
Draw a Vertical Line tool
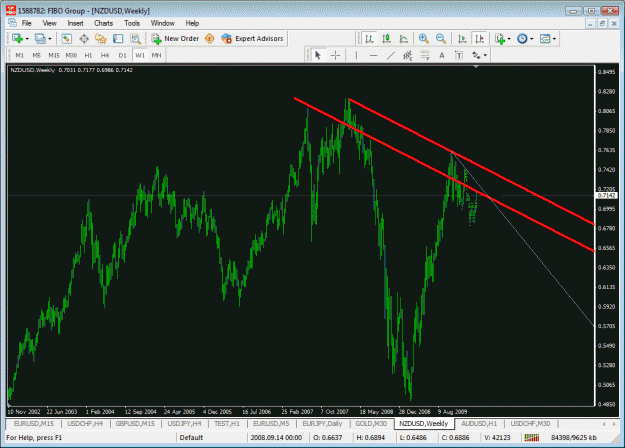(356, 55)
